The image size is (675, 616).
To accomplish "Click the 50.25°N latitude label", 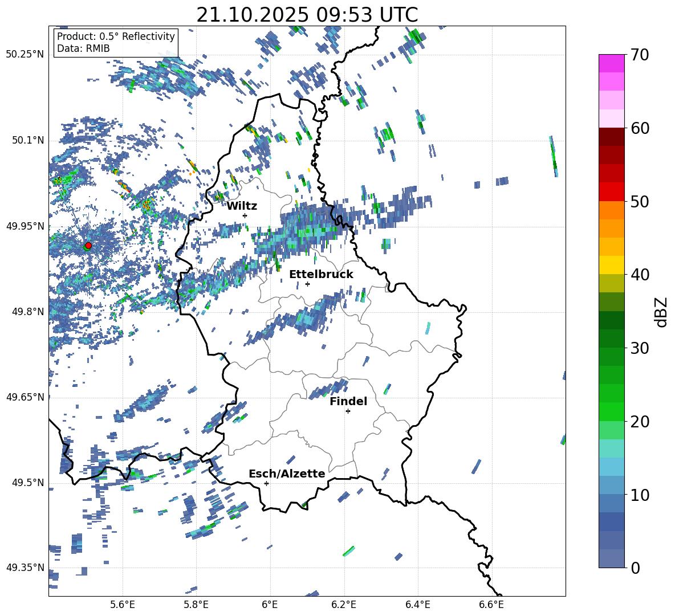I will (25, 55).
